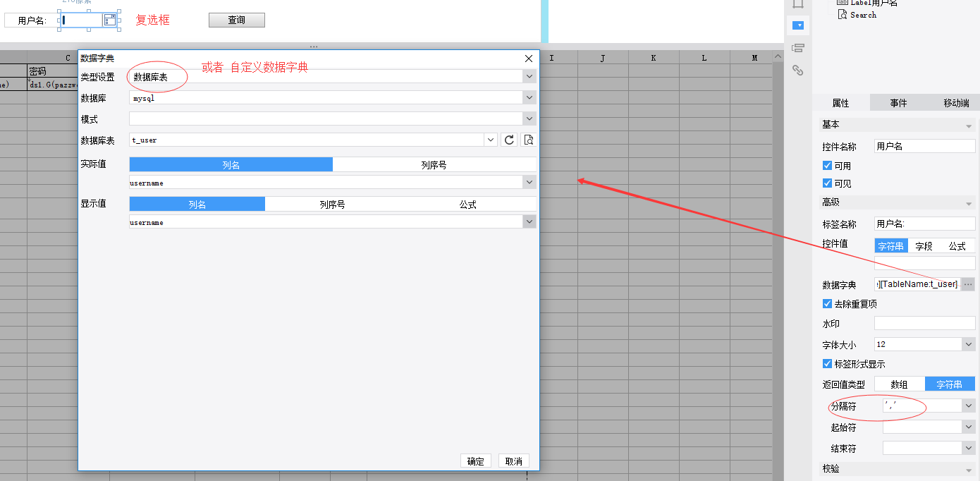This screenshot has width=980, height=481.
Task: Choose 字段 for 控件值
Action: click(x=924, y=246)
